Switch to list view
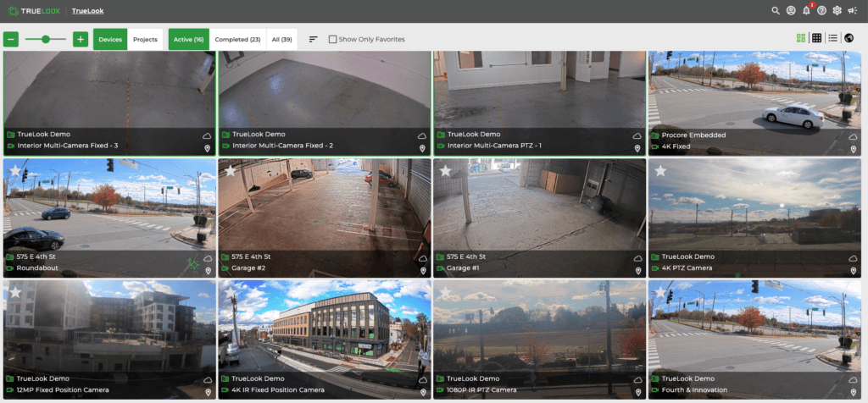 tap(832, 38)
